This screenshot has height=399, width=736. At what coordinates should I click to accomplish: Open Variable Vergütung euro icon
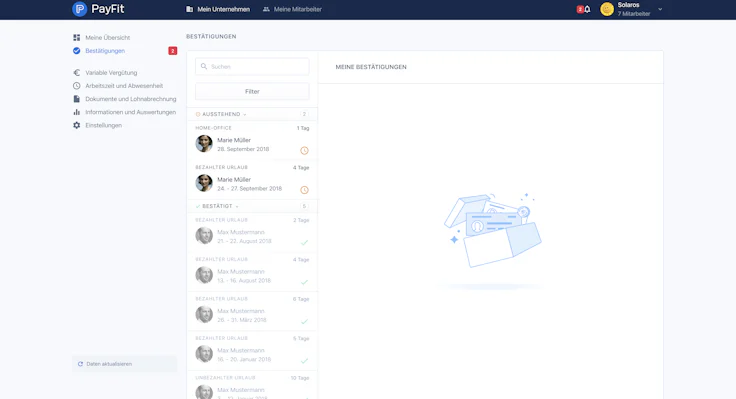coord(77,73)
